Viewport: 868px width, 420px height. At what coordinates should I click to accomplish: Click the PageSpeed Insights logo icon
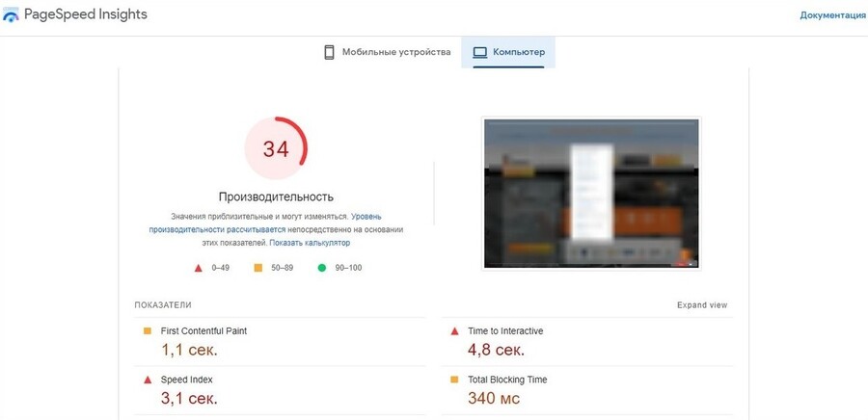pyautogui.click(x=11, y=14)
